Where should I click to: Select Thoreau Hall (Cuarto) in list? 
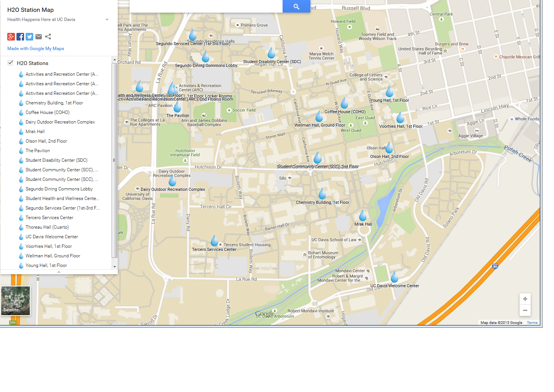pos(47,227)
